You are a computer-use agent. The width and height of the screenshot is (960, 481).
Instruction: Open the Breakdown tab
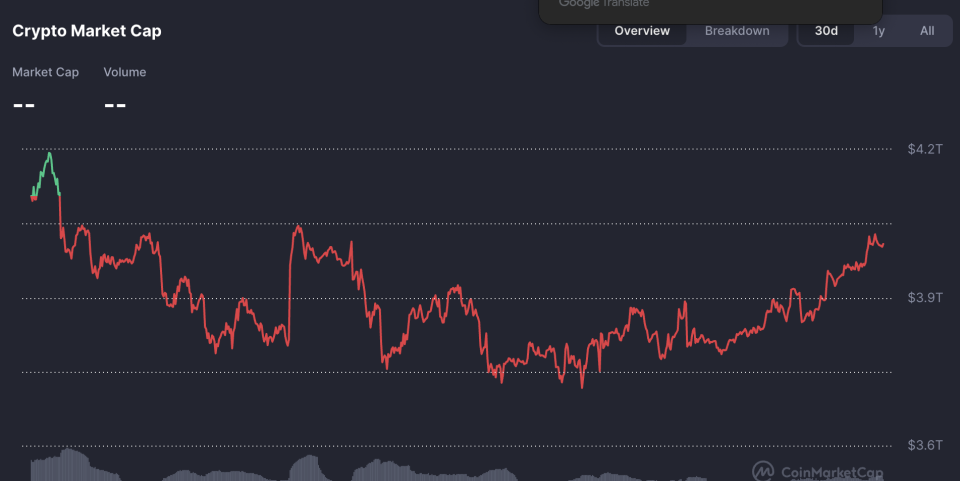click(737, 31)
